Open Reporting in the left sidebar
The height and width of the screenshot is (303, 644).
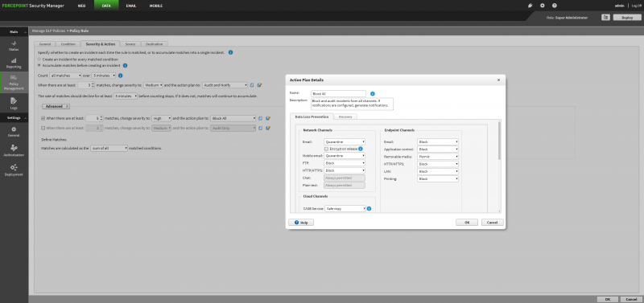click(x=14, y=63)
